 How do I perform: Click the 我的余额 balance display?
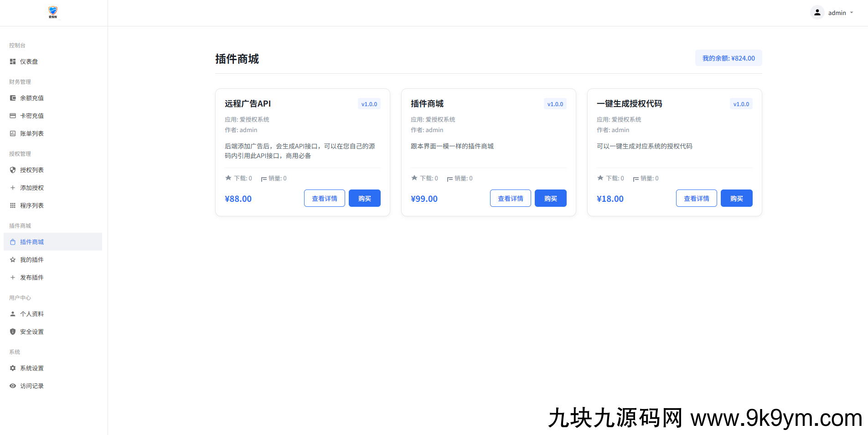click(x=728, y=58)
